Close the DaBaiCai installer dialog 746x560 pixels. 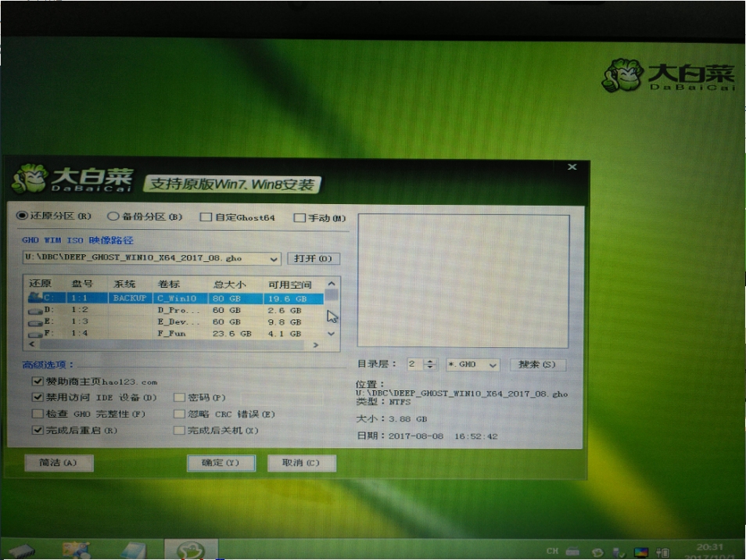572,167
